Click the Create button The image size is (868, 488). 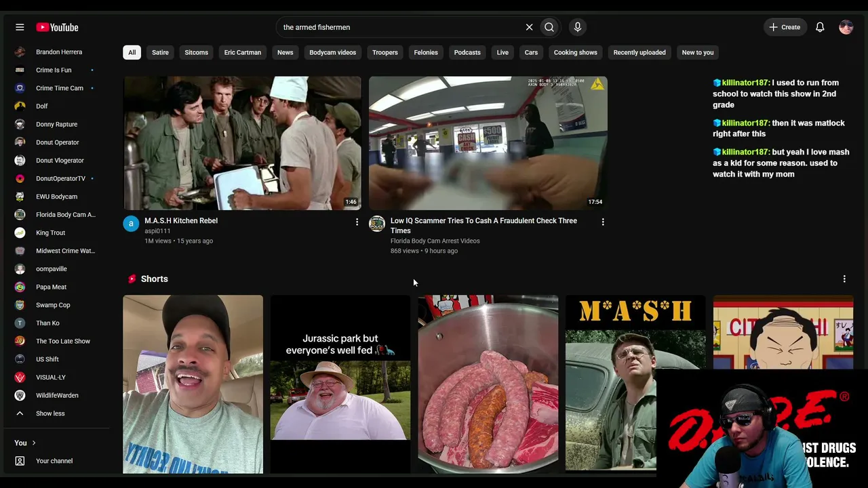pyautogui.click(x=785, y=27)
